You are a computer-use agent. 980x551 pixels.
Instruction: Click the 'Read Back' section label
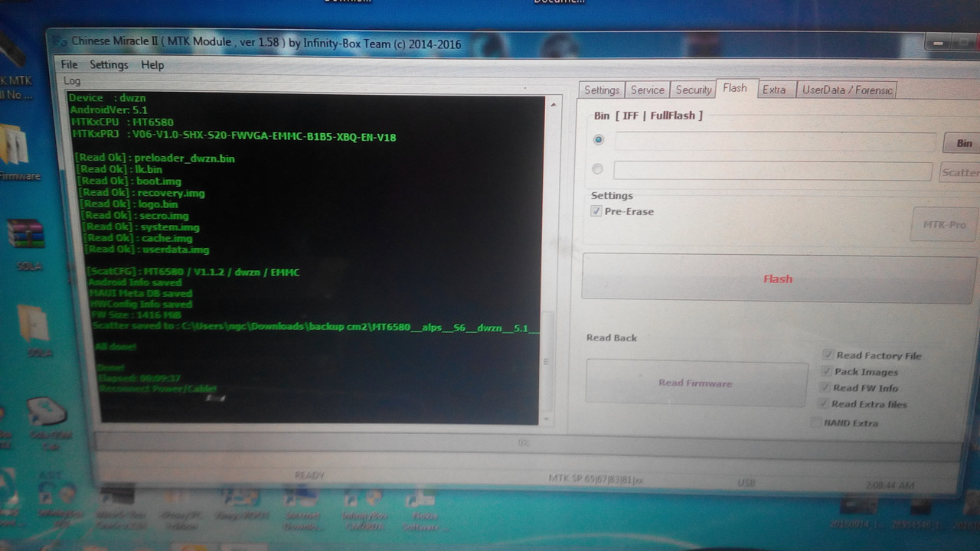click(x=612, y=337)
